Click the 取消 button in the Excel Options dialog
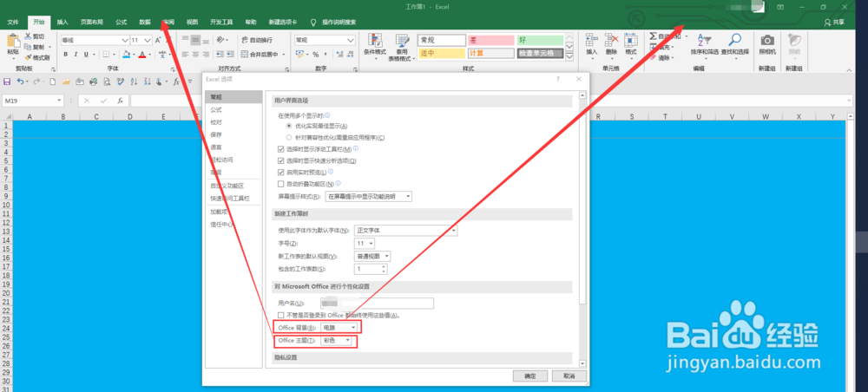 [x=568, y=376]
